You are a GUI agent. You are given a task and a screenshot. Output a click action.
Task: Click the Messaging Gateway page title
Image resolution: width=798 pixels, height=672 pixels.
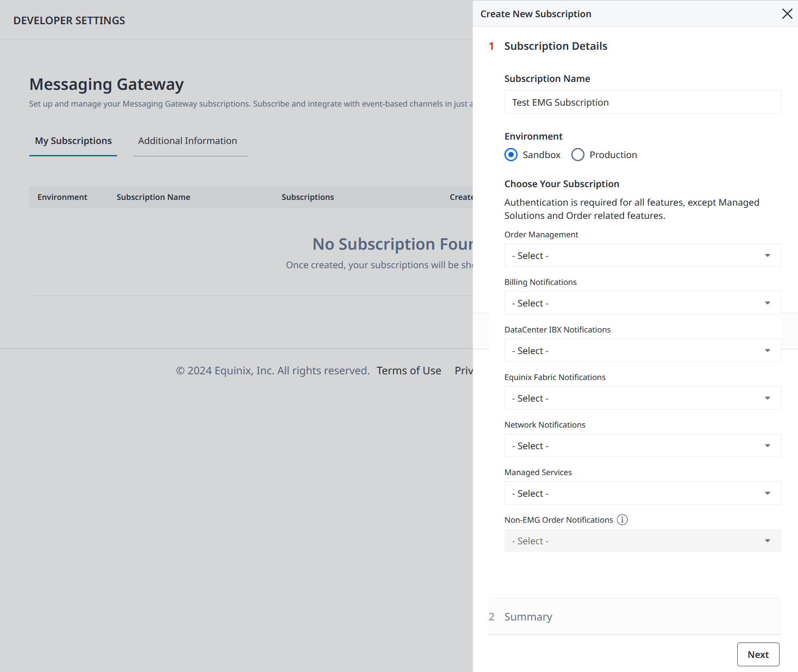pos(107,84)
